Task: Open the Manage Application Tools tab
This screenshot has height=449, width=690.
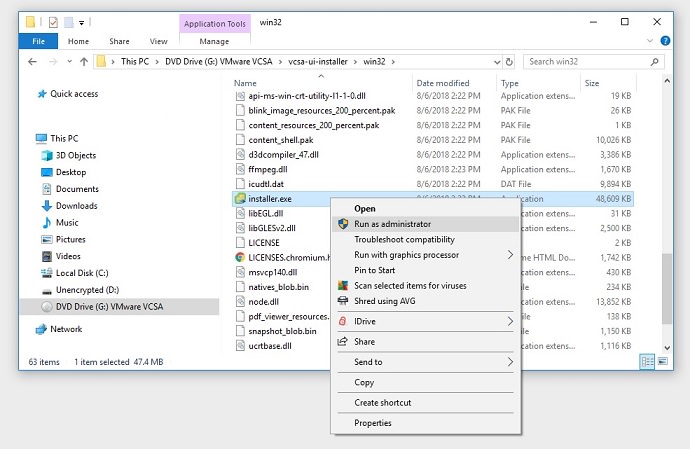Action: pyautogui.click(x=214, y=41)
